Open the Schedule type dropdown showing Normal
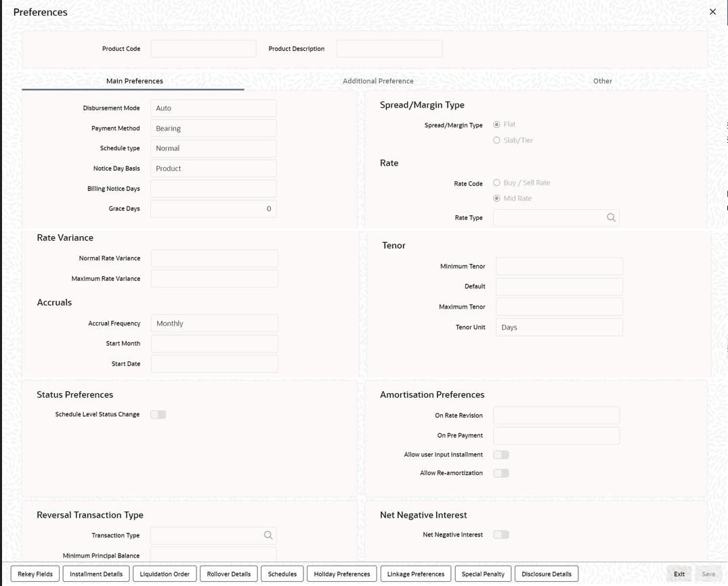The image size is (728, 586). [x=213, y=148]
